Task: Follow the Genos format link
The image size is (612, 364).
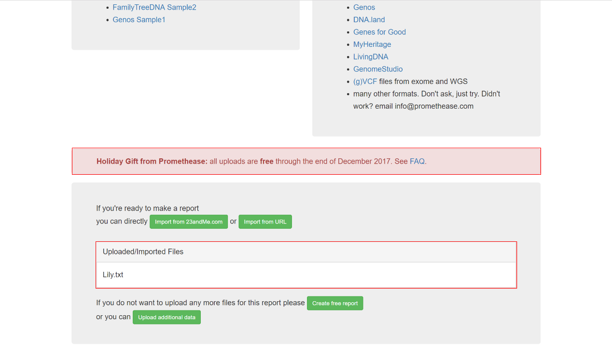Action: [x=364, y=7]
